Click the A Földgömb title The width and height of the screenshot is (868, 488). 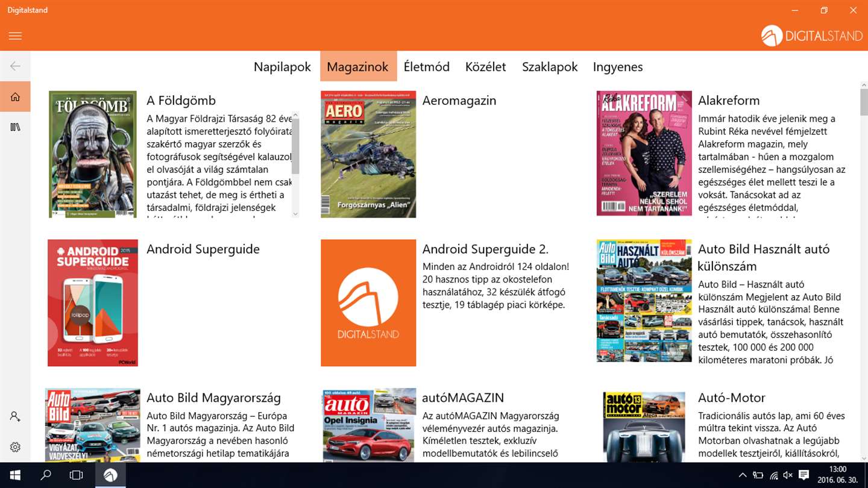pos(181,101)
